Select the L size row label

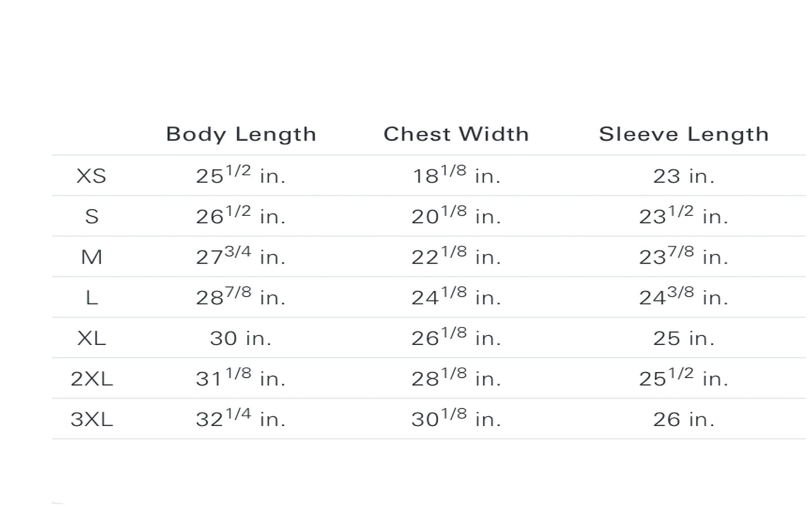(x=92, y=298)
